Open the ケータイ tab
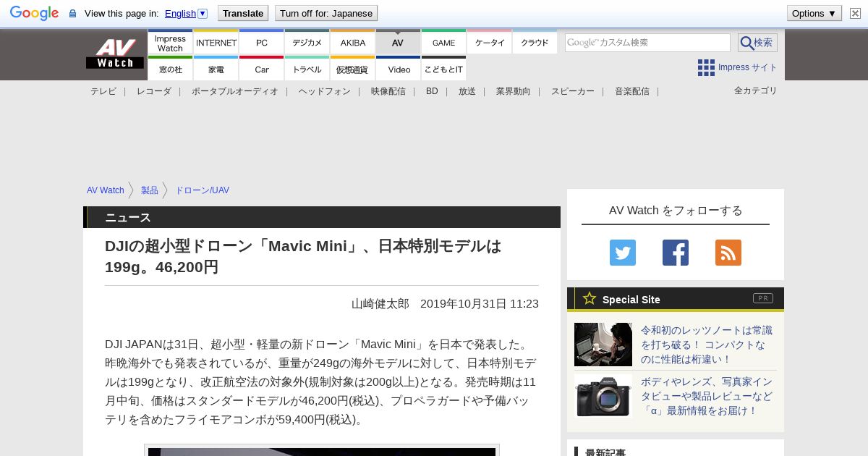The image size is (868, 456). click(490, 43)
